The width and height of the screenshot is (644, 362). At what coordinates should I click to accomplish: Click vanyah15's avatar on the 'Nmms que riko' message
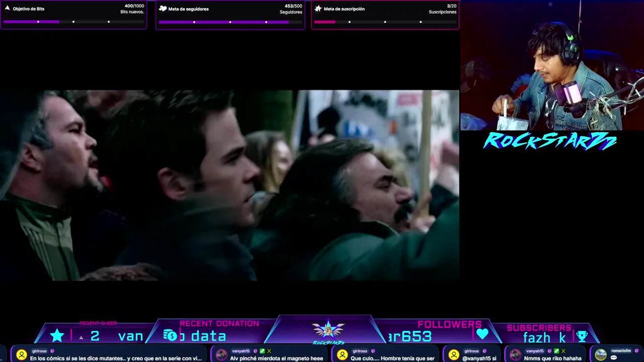(x=515, y=355)
